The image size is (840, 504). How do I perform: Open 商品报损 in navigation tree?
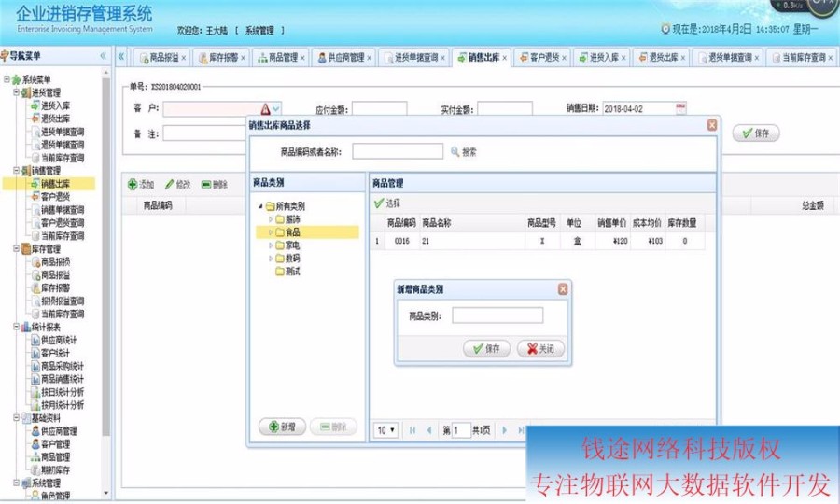pos(55,262)
